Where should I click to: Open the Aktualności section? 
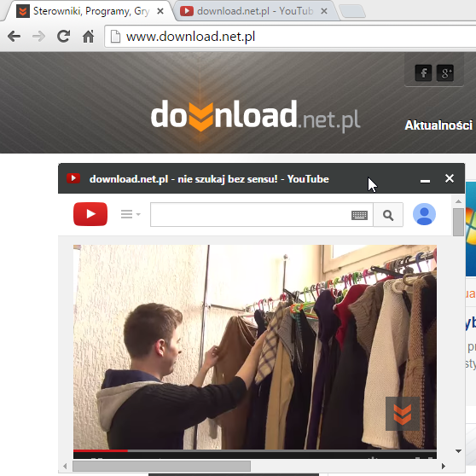[x=438, y=125]
